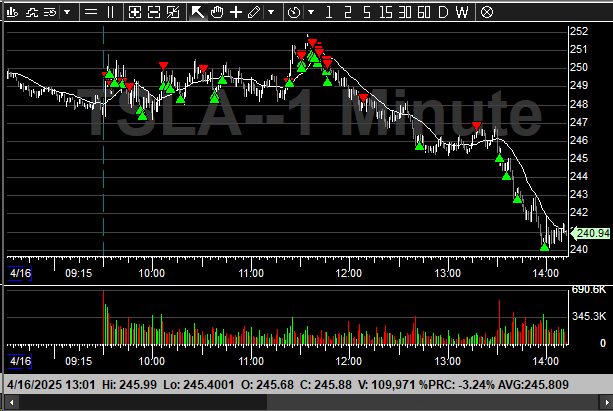Select the hand pan tool
This screenshot has height=411, width=613.
[217, 13]
